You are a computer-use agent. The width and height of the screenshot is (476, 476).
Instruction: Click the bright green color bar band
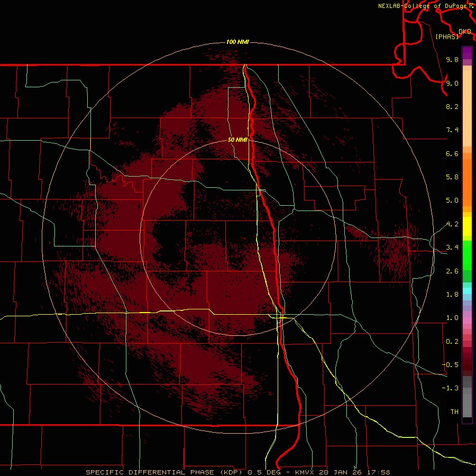[x=467, y=255]
